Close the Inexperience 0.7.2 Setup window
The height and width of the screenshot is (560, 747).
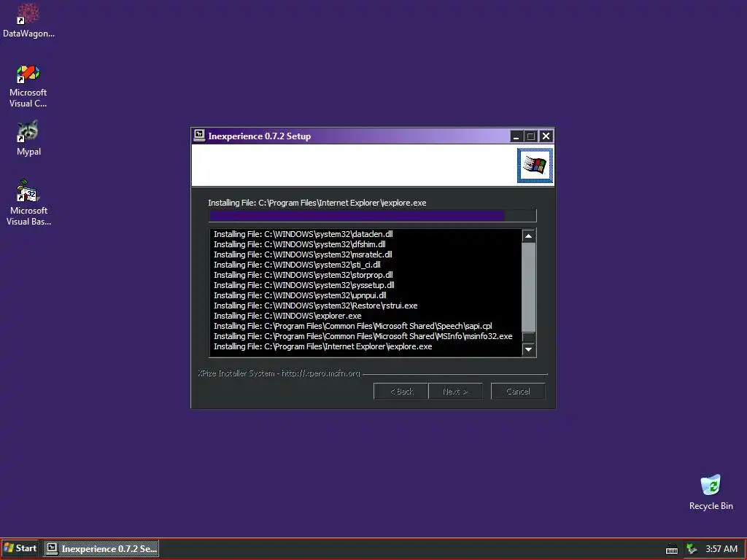[x=546, y=136]
